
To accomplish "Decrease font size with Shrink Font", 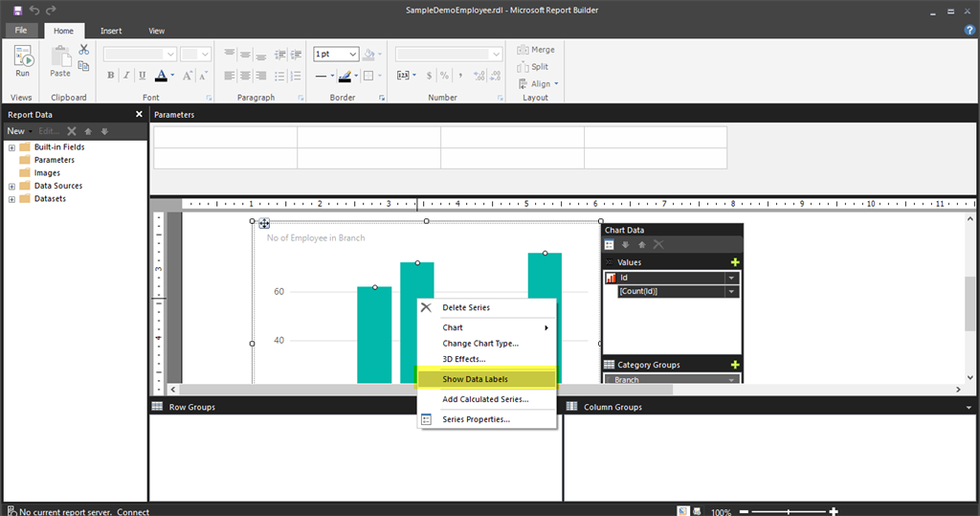I will 203,76.
